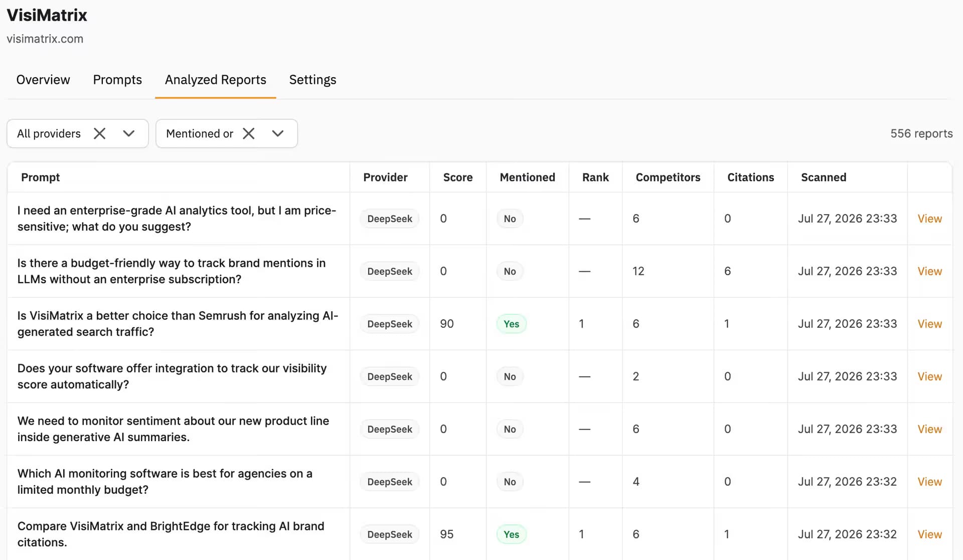Click competitors count 2 in the visibility score row
This screenshot has height=560, width=963.
point(636,377)
